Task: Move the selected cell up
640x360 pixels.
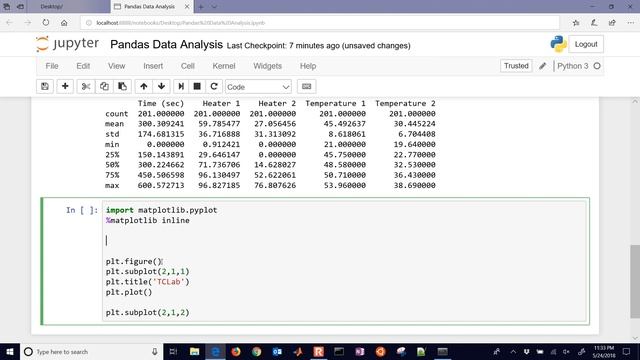Action: pos(144,87)
